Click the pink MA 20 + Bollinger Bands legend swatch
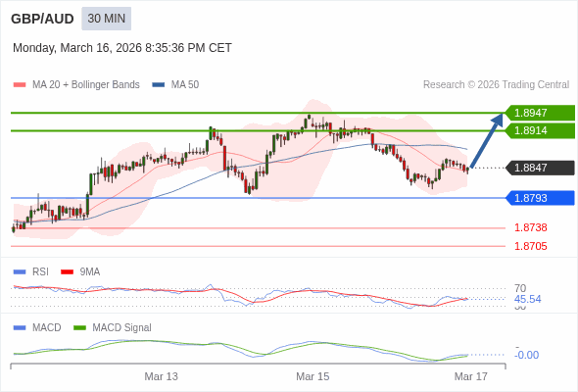This screenshot has width=578, height=392. (20, 85)
